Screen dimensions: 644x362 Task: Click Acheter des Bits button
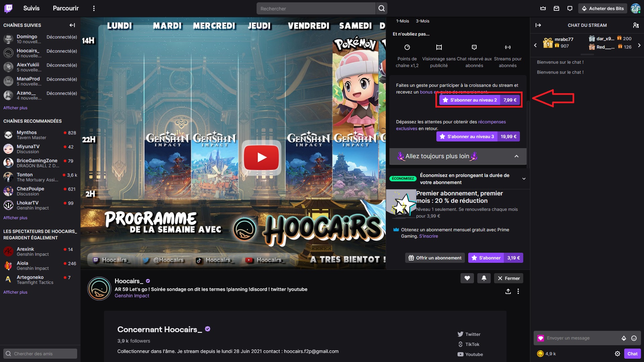pos(603,8)
